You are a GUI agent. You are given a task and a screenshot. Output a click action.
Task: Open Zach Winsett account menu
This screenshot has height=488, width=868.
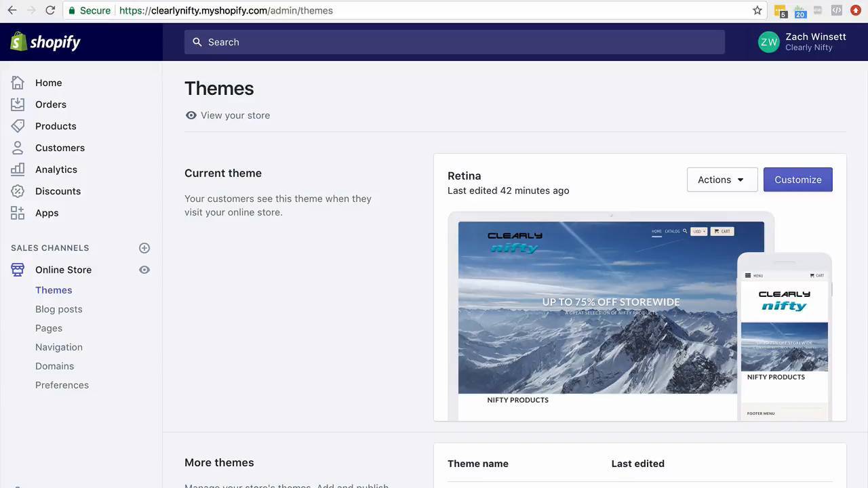802,42
